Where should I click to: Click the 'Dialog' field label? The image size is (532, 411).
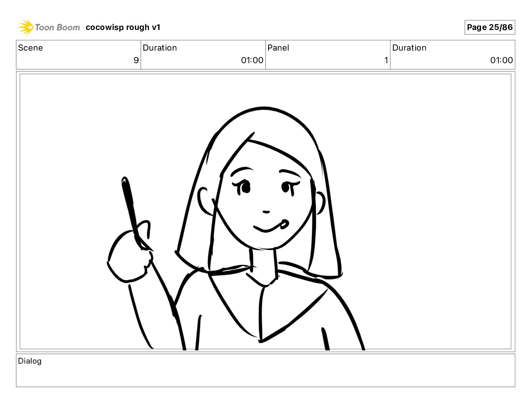click(30, 361)
